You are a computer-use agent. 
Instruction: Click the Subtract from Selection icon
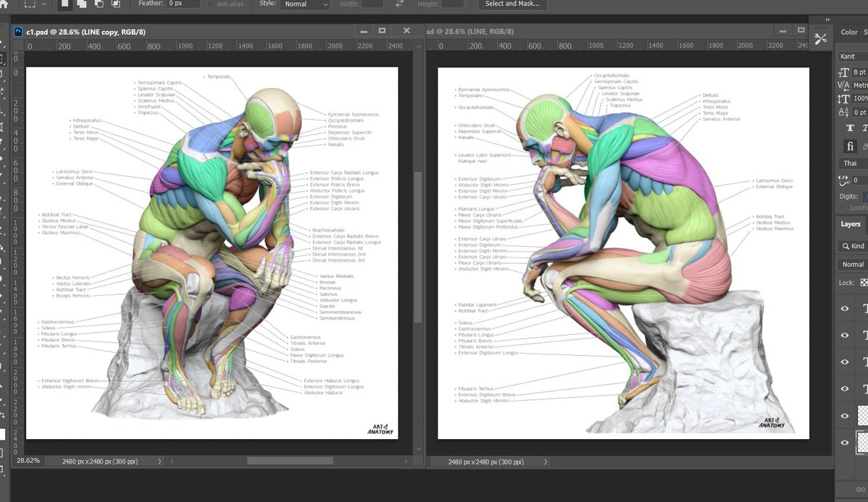(99, 4)
